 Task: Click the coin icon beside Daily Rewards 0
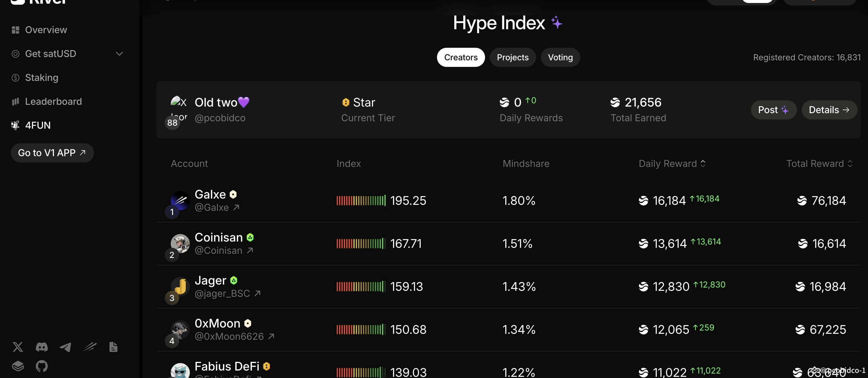[x=504, y=102]
